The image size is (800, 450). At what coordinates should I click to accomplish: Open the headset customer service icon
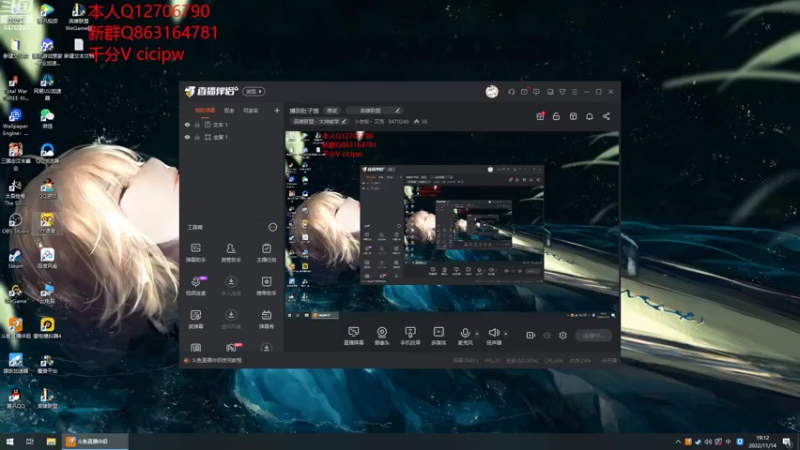(511, 92)
